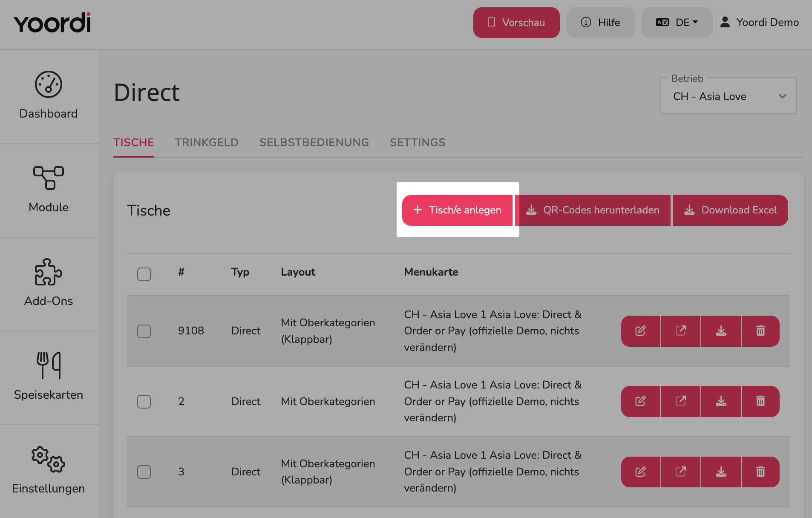Screen dimensions: 812x518
Task: Switch to the SELBSTBEDIENUNG tab
Action: (314, 142)
